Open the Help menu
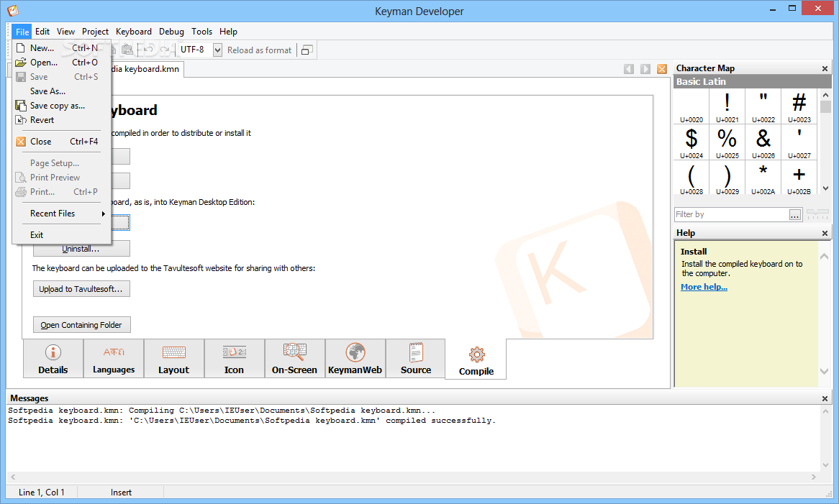The width and height of the screenshot is (839, 504). [228, 32]
